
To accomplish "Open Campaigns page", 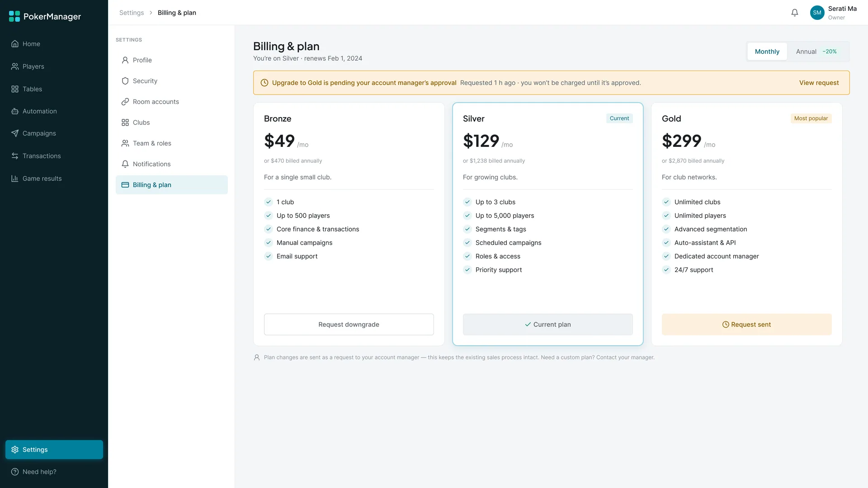I will pyautogui.click(x=54, y=133).
